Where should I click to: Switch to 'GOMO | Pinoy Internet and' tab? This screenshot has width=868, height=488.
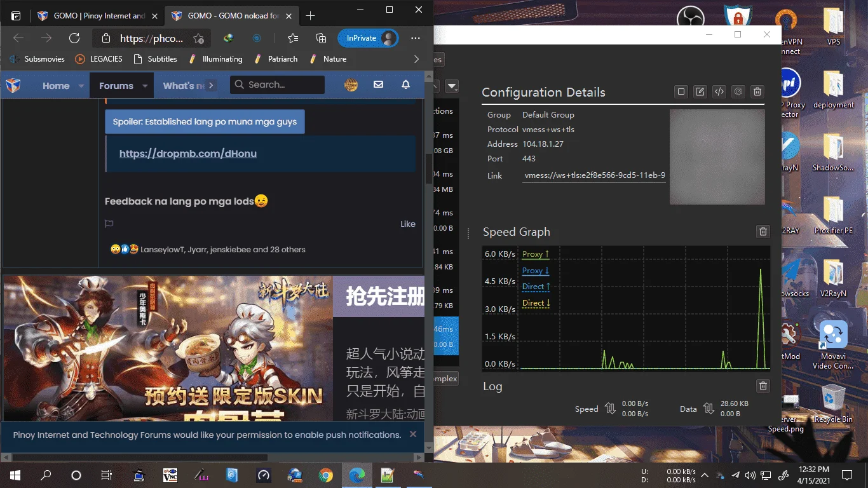click(x=98, y=15)
